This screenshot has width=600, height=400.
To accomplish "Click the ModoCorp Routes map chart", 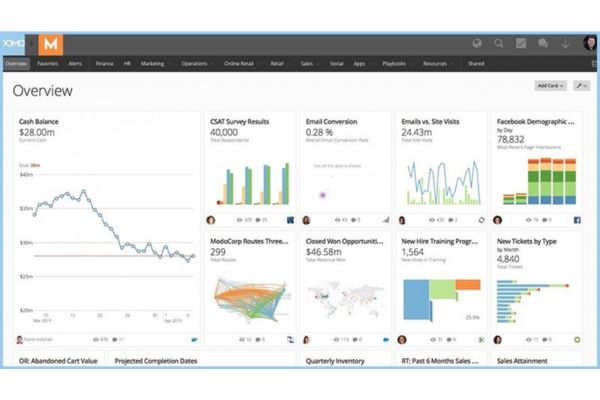I will (251, 299).
